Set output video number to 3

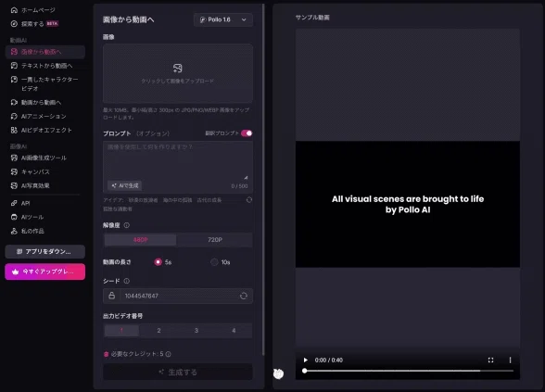(x=196, y=331)
